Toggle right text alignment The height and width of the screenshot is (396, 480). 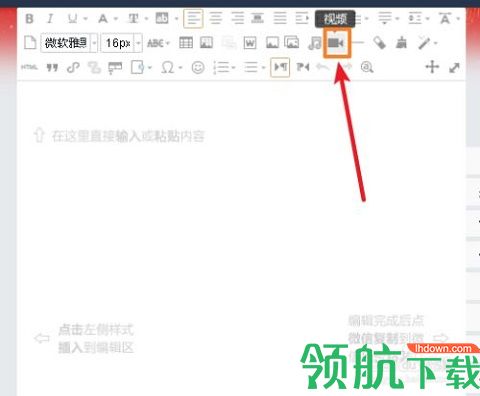(x=238, y=18)
